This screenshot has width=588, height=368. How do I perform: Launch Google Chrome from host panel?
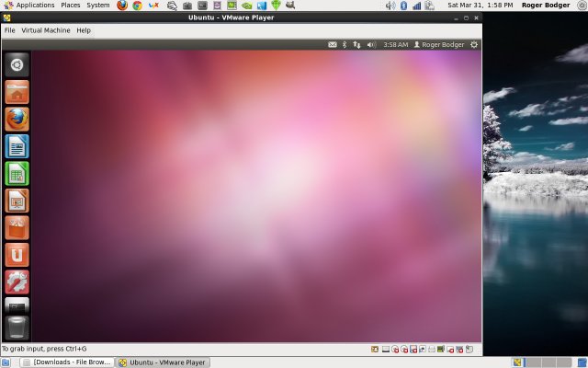[x=137, y=6]
